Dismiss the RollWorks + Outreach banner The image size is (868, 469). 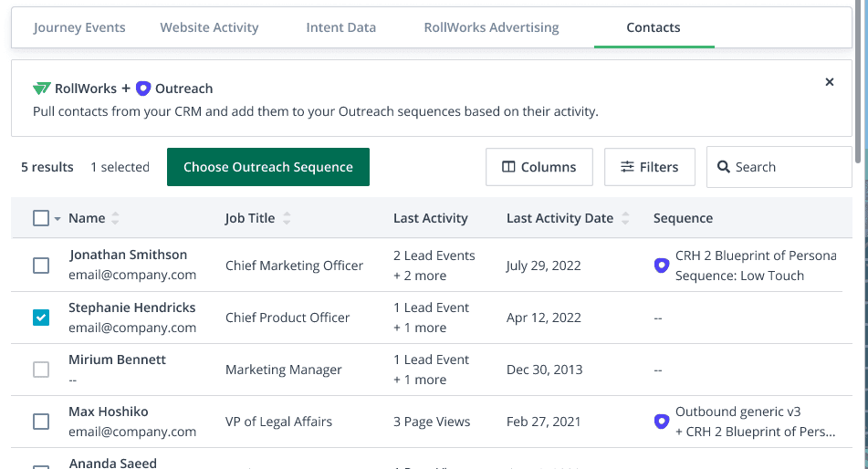pyautogui.click(x=829, y=82)
